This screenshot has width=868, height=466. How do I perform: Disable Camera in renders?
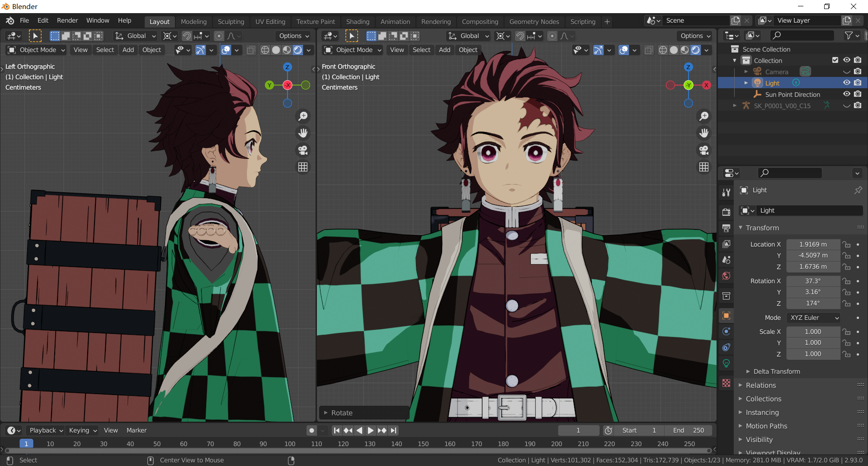click(x=858, y=71)
